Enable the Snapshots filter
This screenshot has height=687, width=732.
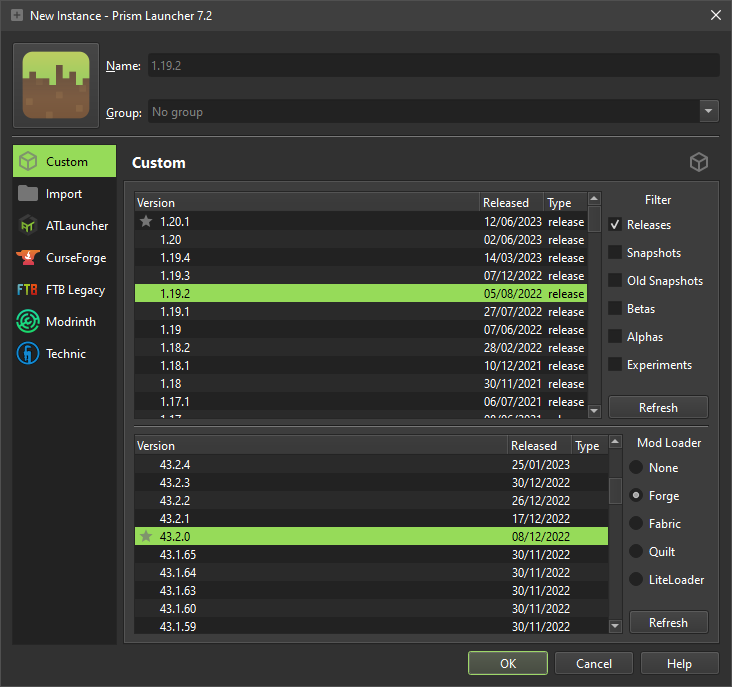(615, 252)
